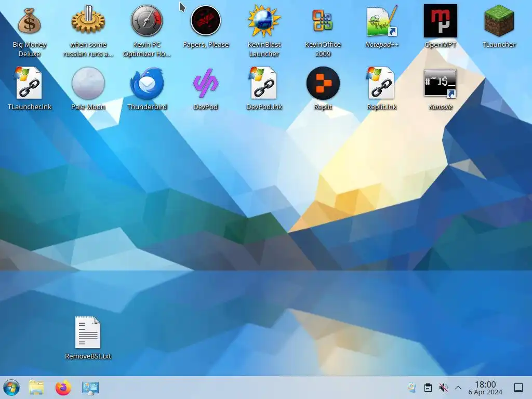Click the 'Thunderbird' icon label text

coord(147,107)
